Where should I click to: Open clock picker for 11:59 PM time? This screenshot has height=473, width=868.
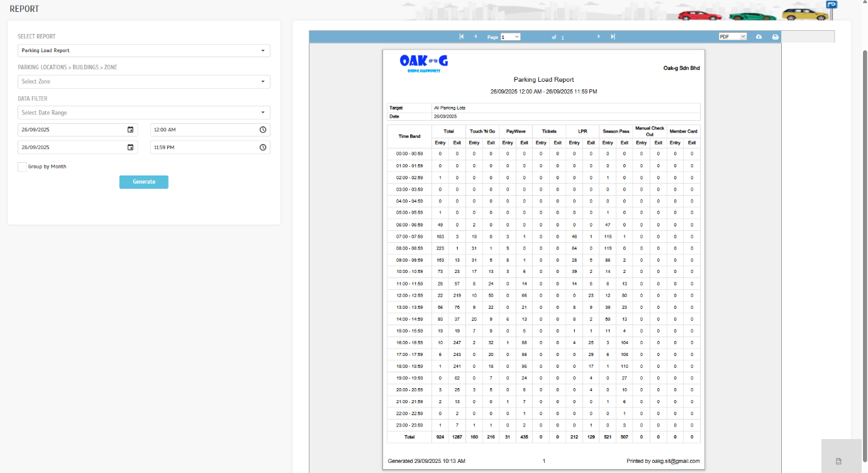pos(263,147)
